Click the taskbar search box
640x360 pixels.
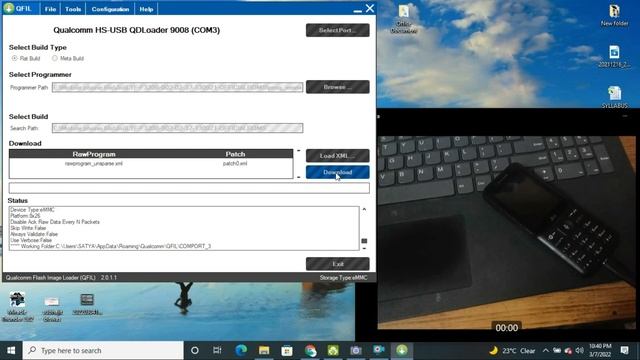coord(103,350)
